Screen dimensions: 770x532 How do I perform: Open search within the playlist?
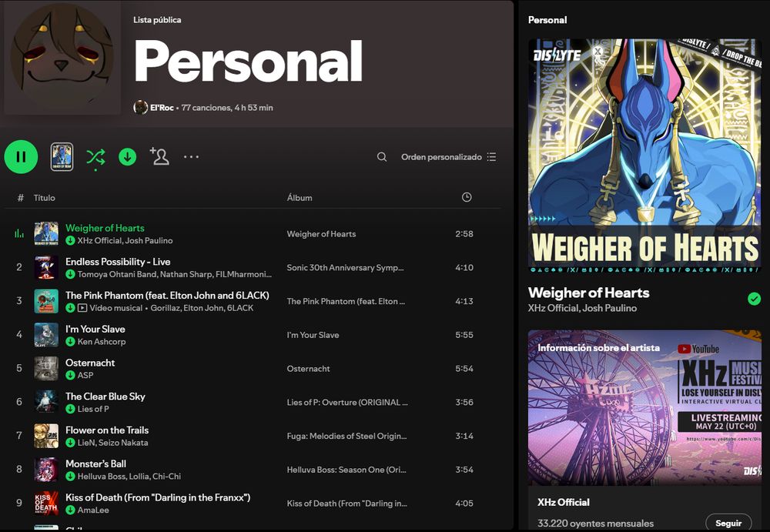point(382,157)
